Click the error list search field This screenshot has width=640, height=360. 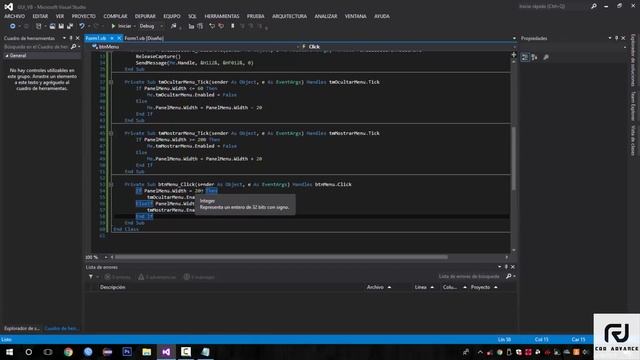tap(469, 277)
